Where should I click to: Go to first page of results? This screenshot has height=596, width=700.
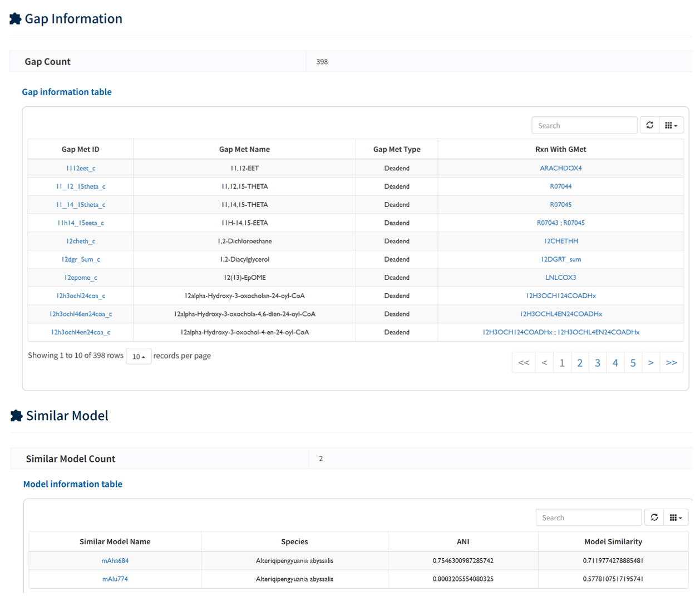tap(524, 363)
